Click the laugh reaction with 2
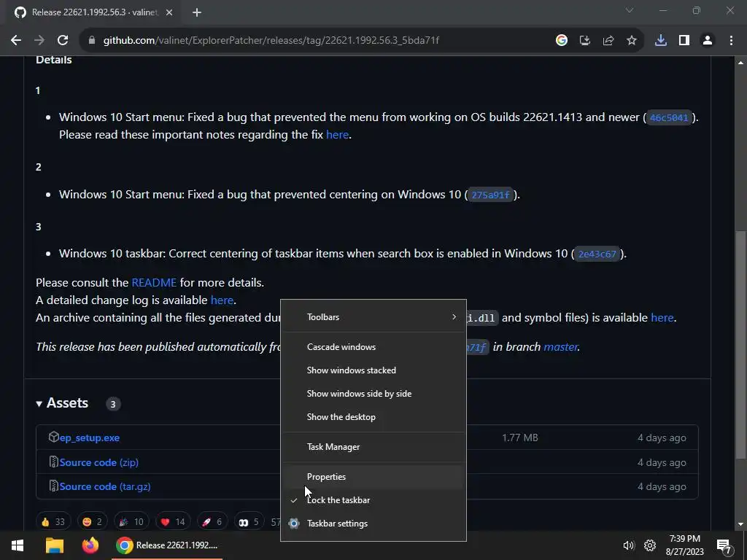747x560 pixels. (92, 522)
